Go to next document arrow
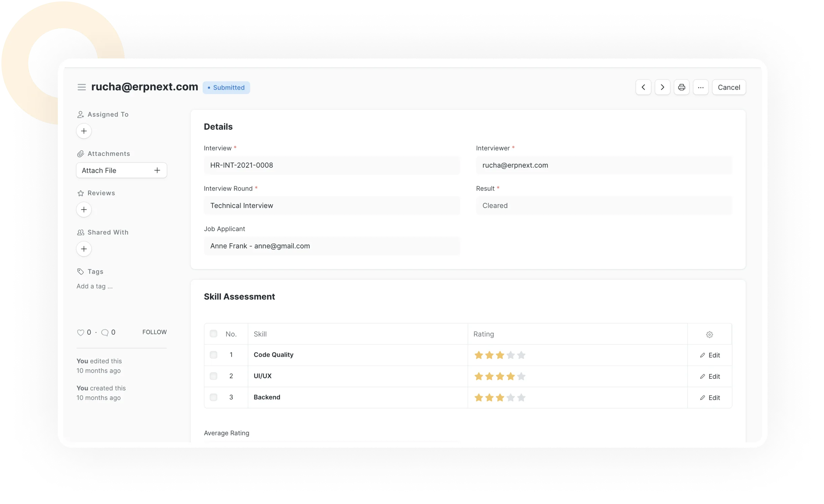This screenshot has height=504, width=824. tap(662, 87)
